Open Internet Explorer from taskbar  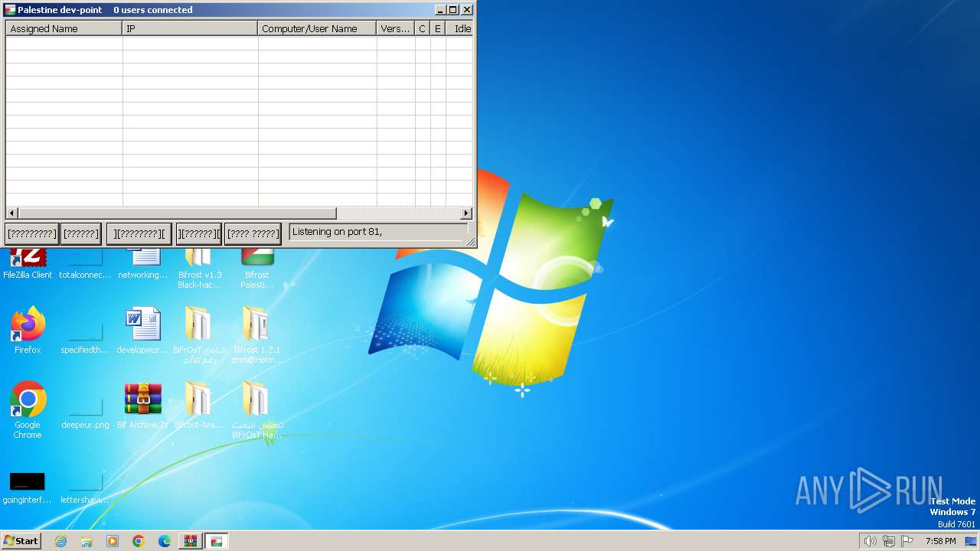point(61,541)
